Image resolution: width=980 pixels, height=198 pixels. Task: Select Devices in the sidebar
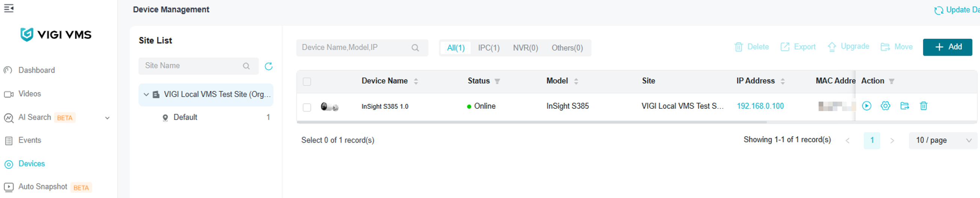(32, 164)
